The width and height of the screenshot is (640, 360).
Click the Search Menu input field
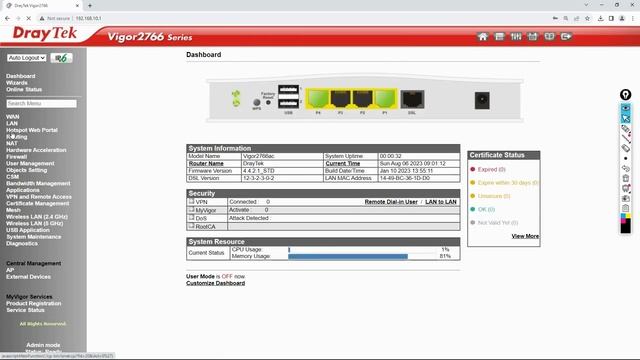(41, 104)
